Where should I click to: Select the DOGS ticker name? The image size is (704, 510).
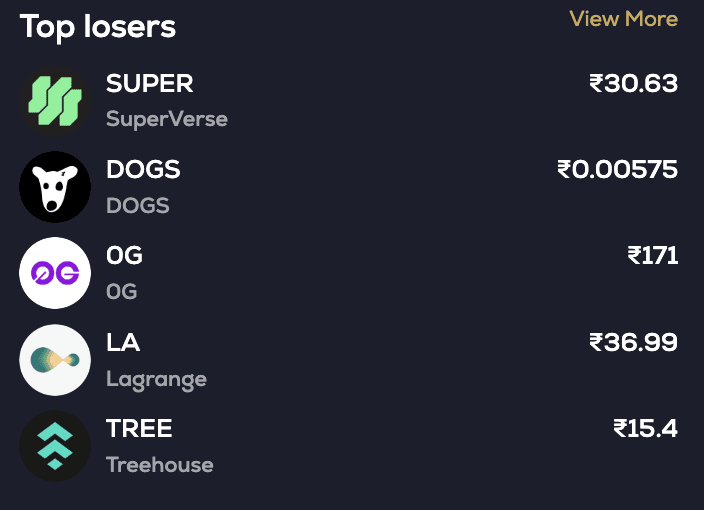tap(143, 170)
